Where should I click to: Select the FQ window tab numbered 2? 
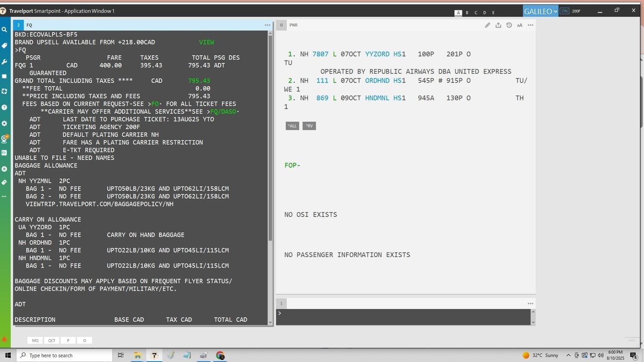[x=18, y=25]
